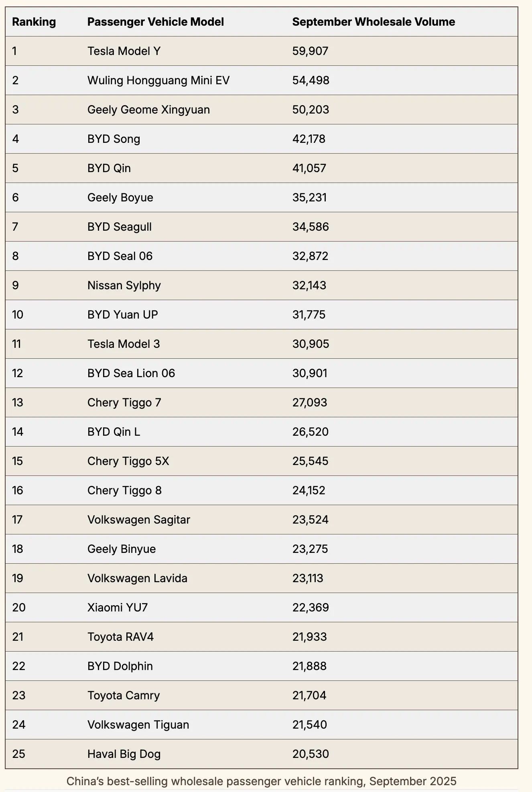This screenshot has height=792, width=532.
Task: Click the Xiaomi YU7 model name
Action: pyautogui.click(x=118, y=607)
